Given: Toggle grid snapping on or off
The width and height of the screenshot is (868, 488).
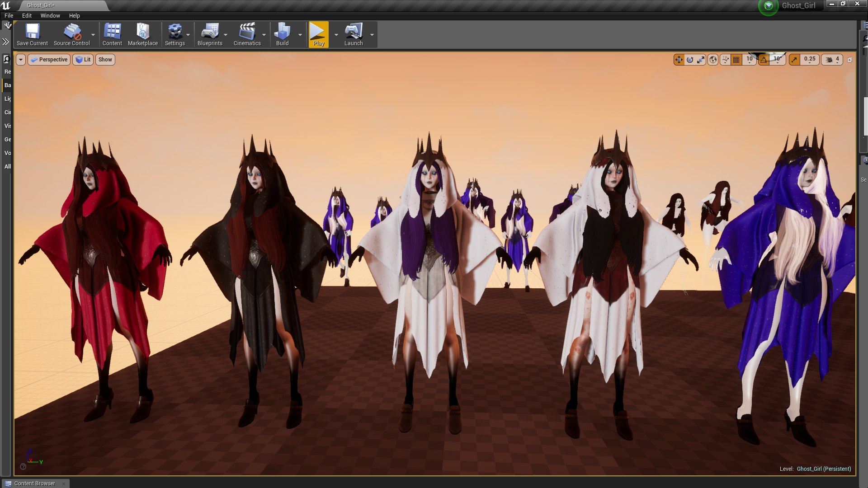Looking at the screenshot, I should (736, 60).
